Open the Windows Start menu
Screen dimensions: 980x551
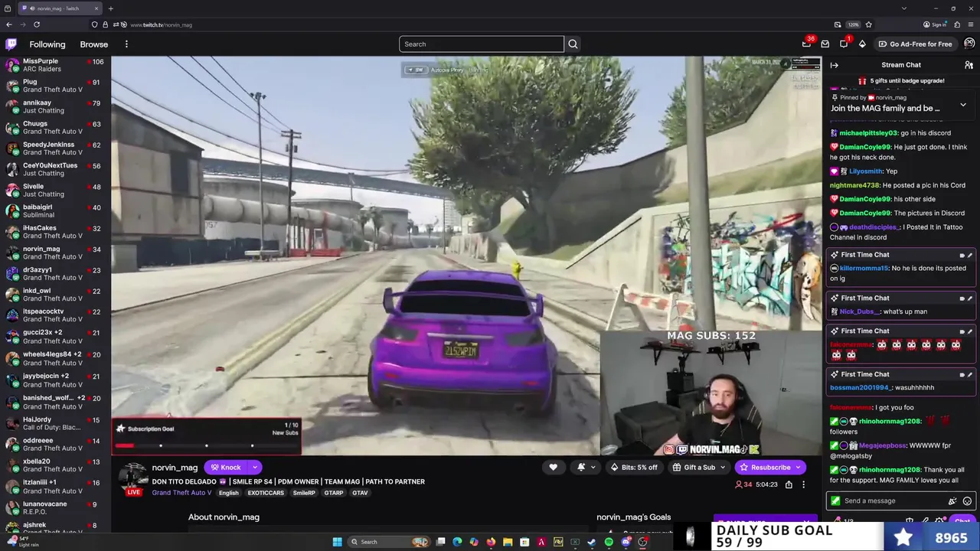click(337, 542)
